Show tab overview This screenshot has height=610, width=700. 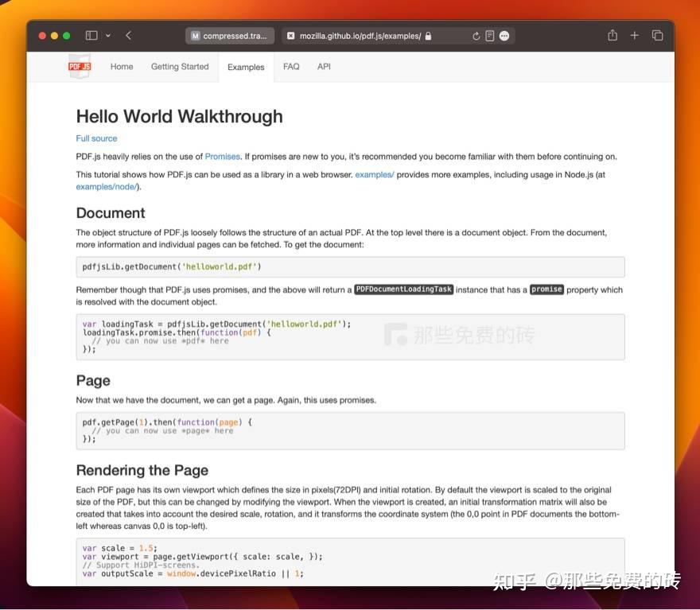tap(657, 35)
